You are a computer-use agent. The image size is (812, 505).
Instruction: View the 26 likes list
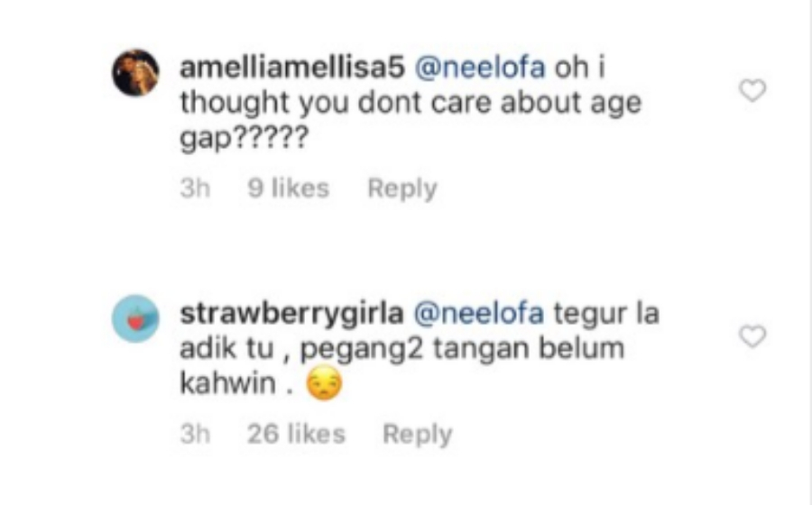pos(296,434)
